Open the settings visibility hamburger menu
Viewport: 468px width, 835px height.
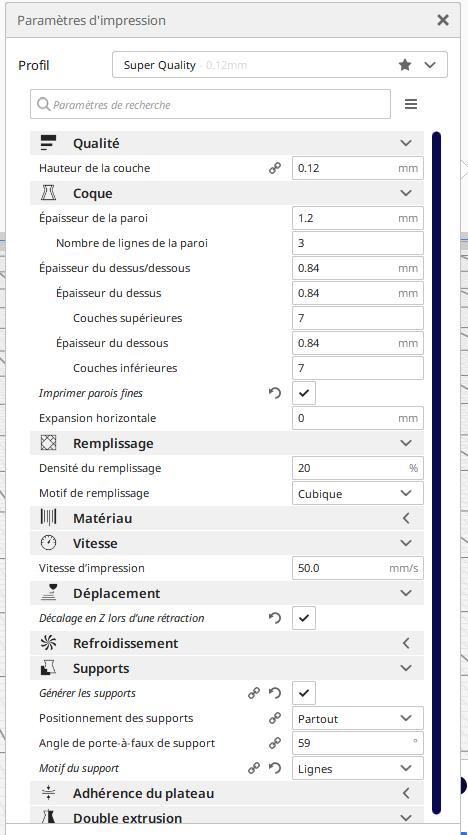pos(411,104)
